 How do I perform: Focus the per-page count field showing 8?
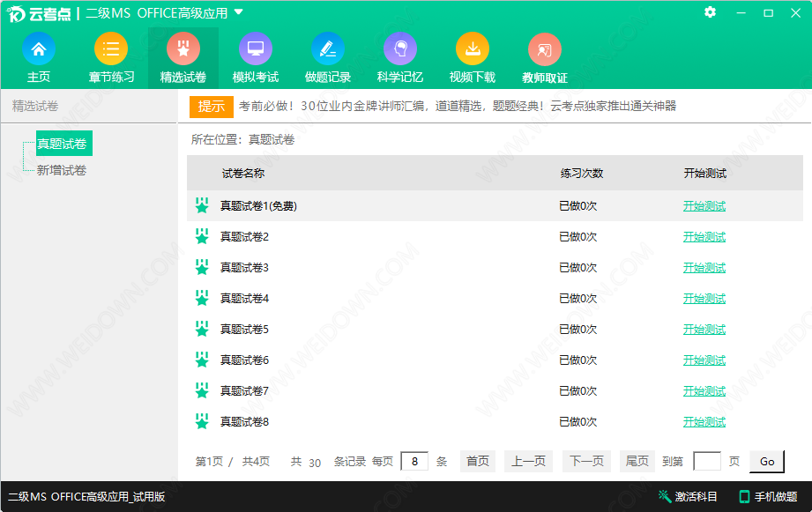coord(414,461)
